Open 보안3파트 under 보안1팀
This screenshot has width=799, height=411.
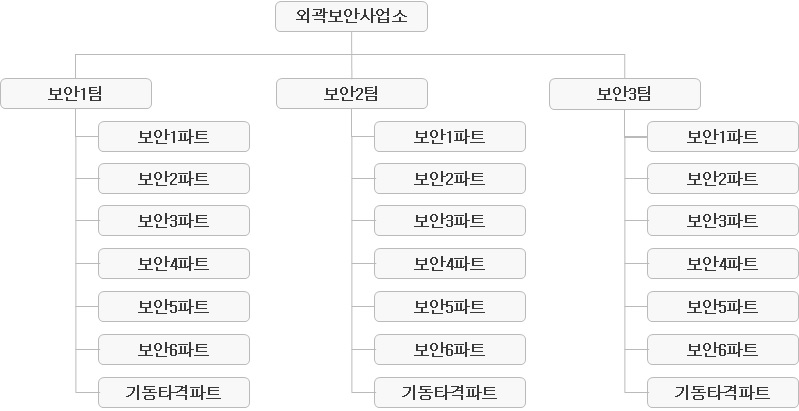click(174, 221)
